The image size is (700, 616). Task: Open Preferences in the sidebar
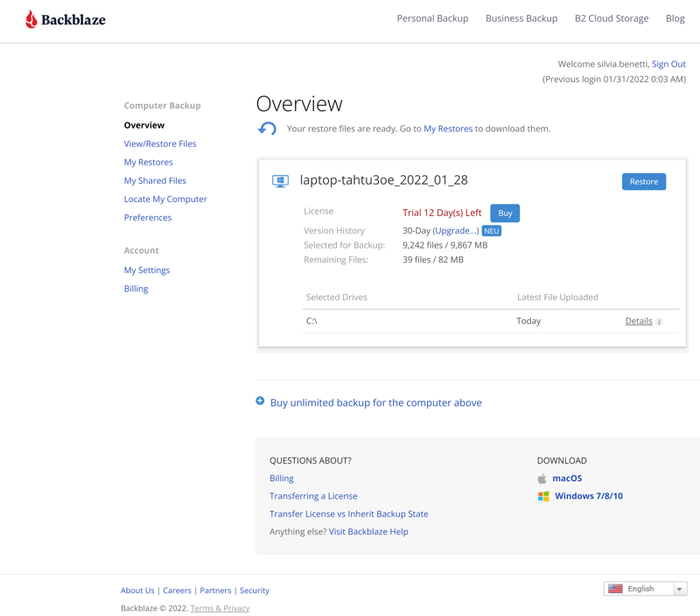click(x=148, y=217)
